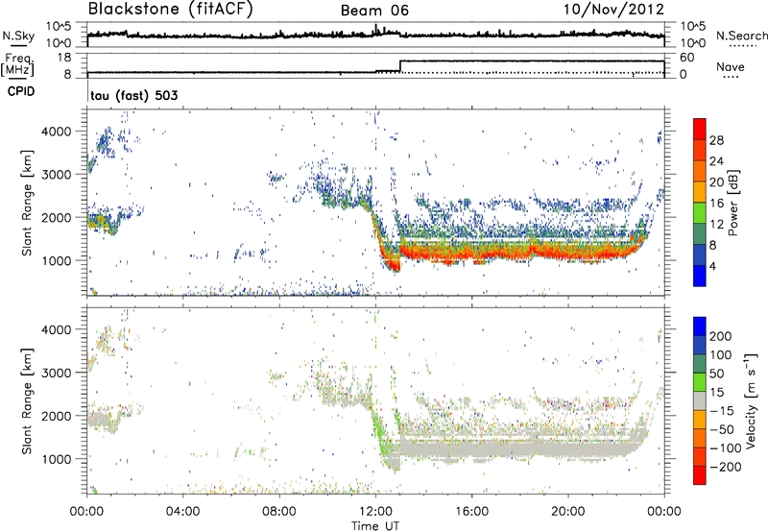Click the tau (fast) 503 text
The width and height of the screenshot is (768, 532).
133,95
